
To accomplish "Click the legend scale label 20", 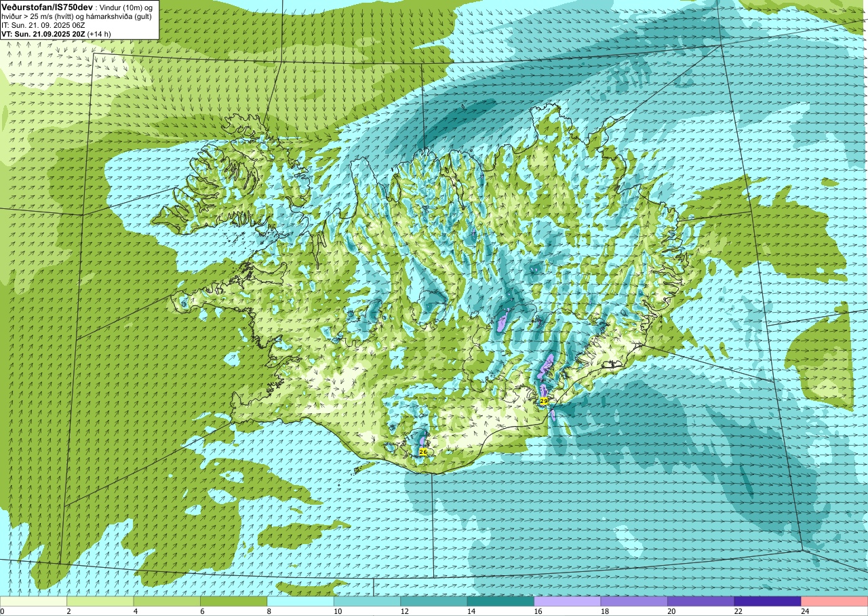I will click(x=671, y=611).
